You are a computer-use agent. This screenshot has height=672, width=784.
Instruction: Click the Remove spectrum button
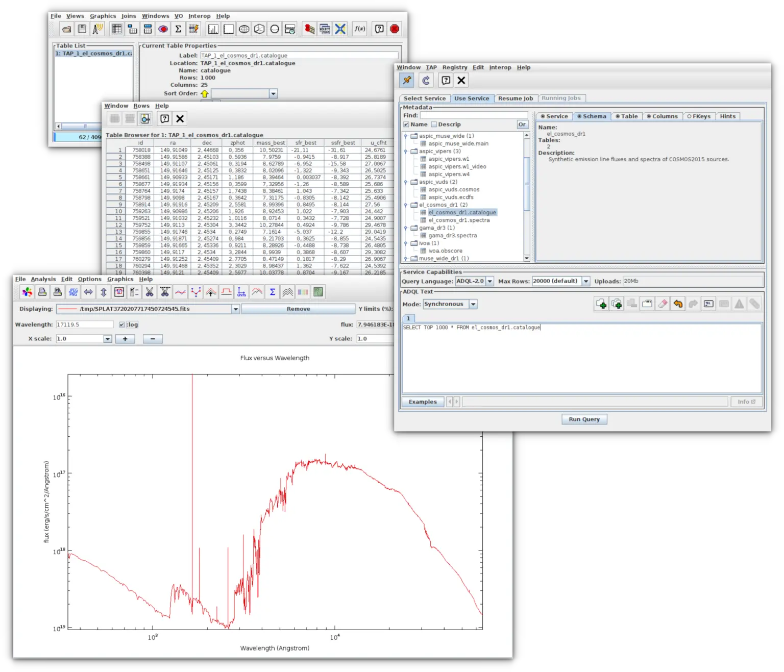click(x=298, y=309)
